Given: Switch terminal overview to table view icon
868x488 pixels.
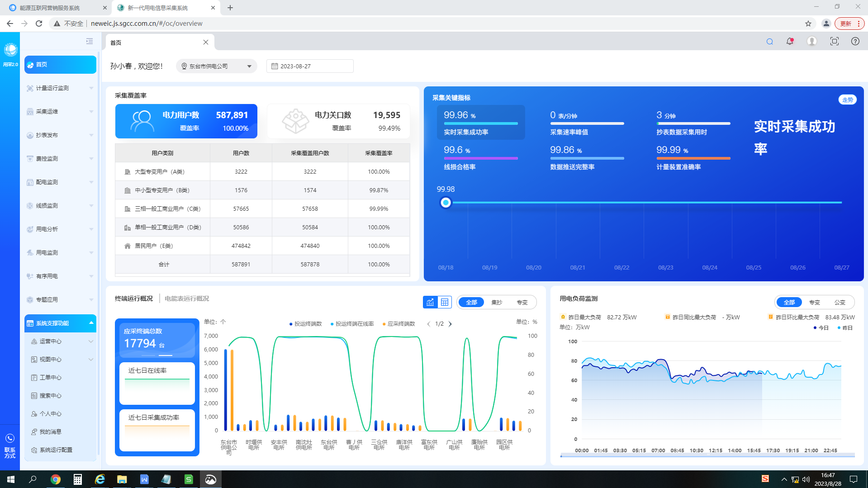Looking at the screenshot, I should (x=445, y=302).
